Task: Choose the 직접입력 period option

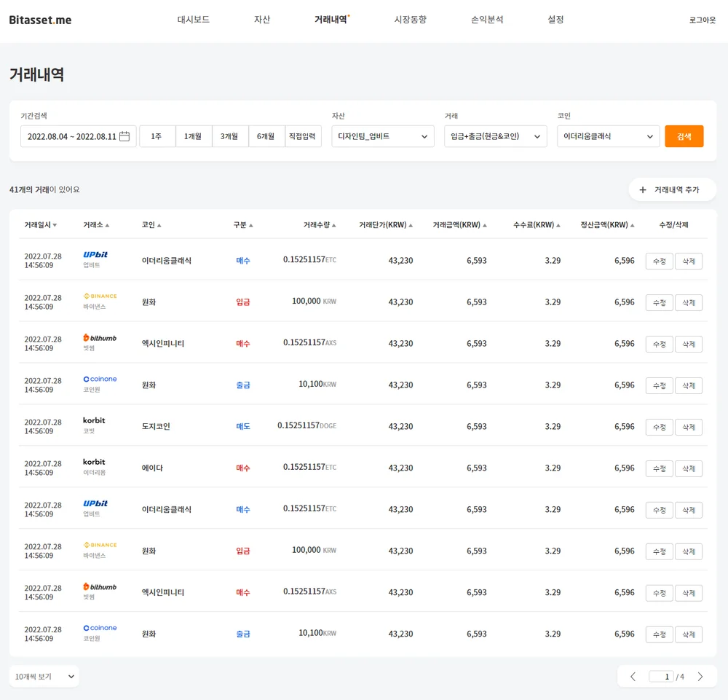Action: pyautogui.click(x=303, y=136)
